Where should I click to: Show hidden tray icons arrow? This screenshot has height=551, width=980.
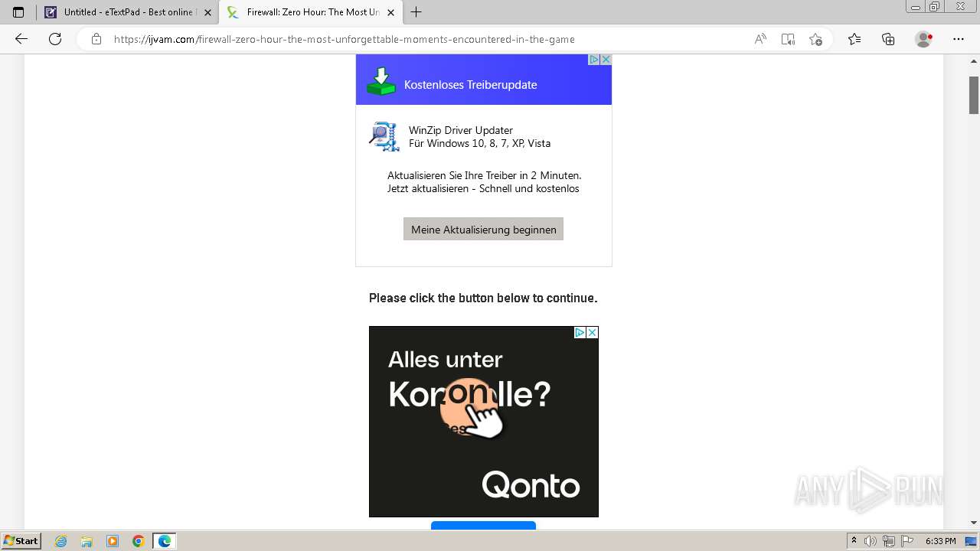854,540
